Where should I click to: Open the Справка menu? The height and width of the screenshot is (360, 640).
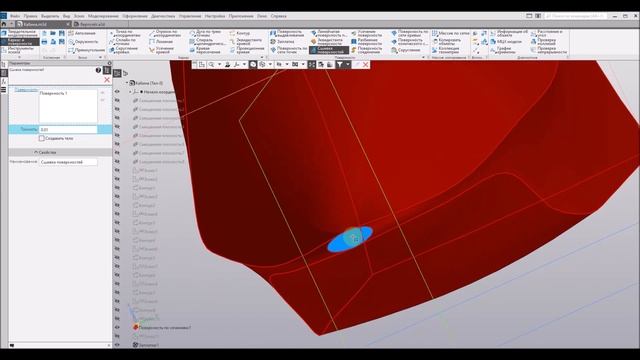pyautogui.click(x=279, y=16)
